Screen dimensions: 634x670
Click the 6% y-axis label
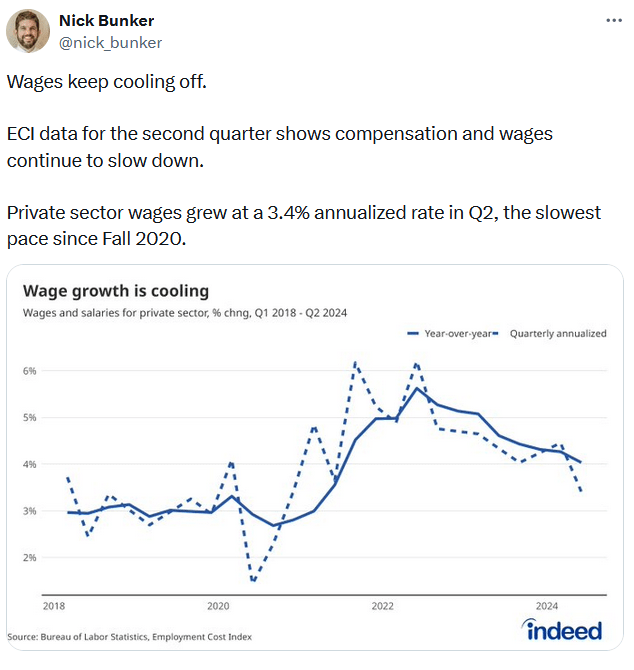[x=30, y=371]
